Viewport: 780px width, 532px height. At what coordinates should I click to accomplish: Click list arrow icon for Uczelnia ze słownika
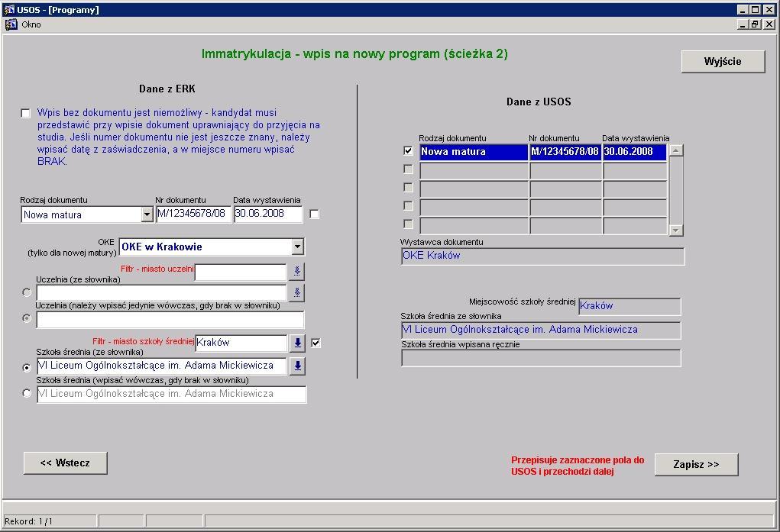tap(297, 293)
